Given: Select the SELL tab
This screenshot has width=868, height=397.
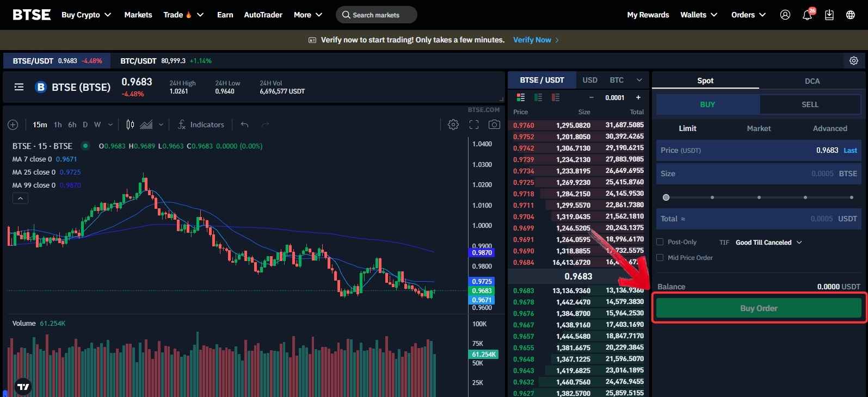Looking at the screenshot, I should [x=810, y=104].
